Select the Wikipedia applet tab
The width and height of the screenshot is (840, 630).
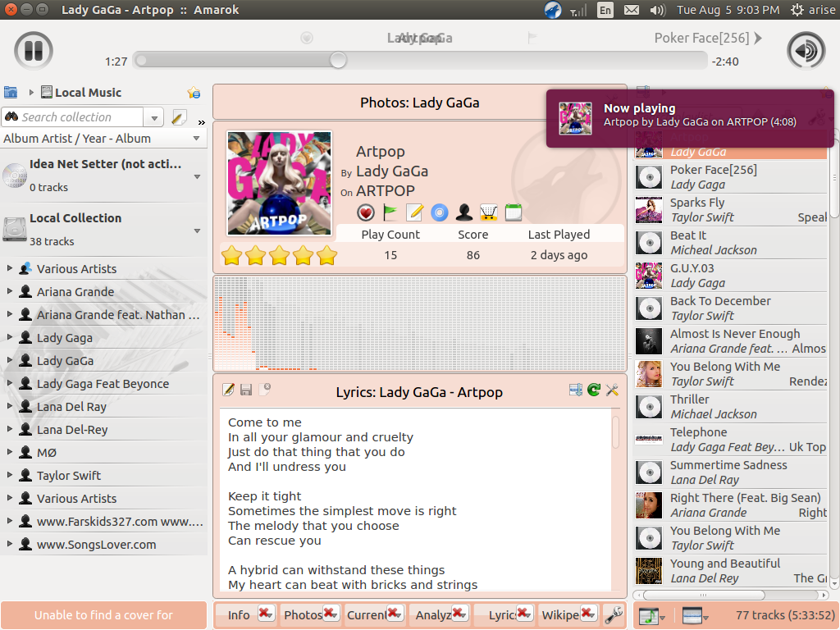pyautogui.click(x=559, y=615)
